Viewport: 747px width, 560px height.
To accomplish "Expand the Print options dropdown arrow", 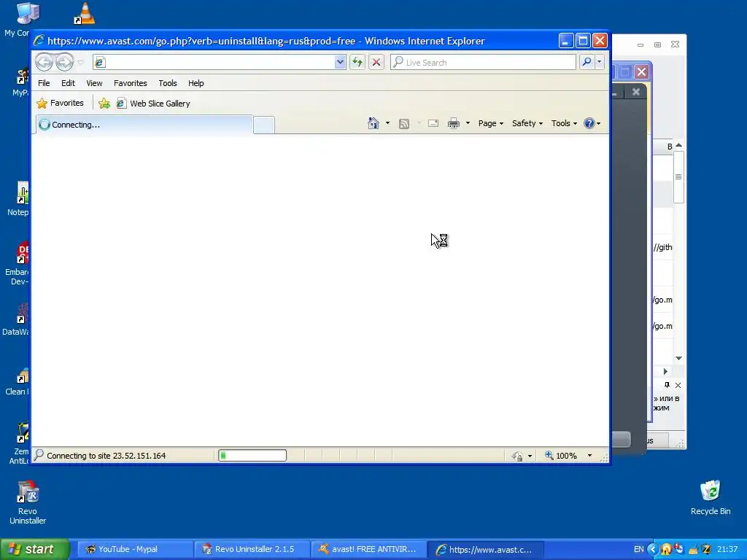I will [468, 123].
